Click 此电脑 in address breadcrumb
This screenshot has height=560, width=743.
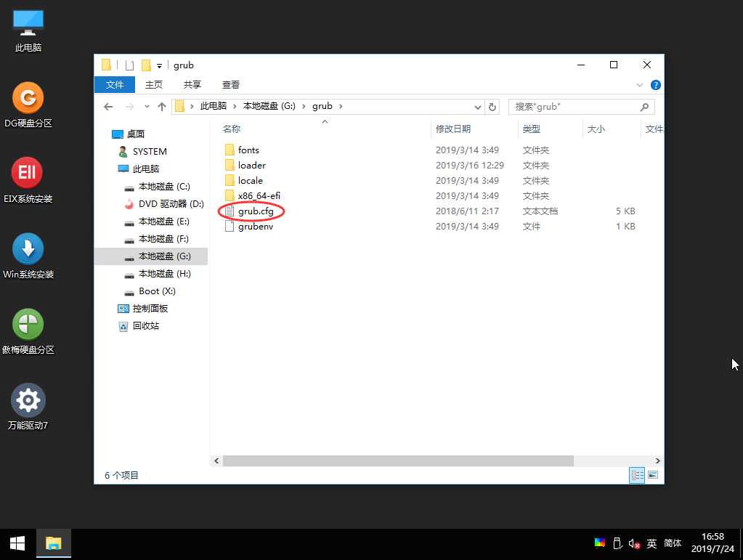click(214, 106)
